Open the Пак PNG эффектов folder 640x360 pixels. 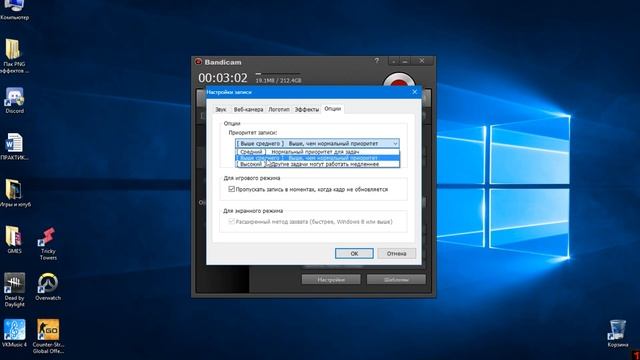coord(14,56)
